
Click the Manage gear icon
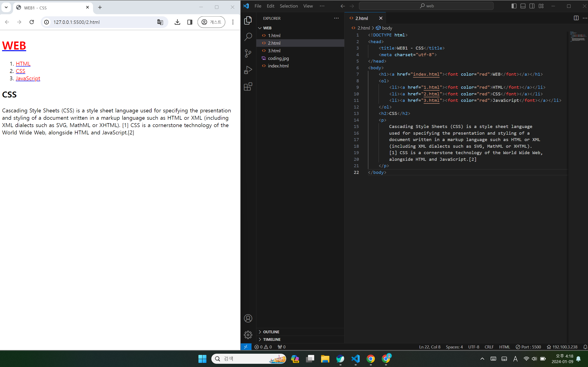click(248, 335)
